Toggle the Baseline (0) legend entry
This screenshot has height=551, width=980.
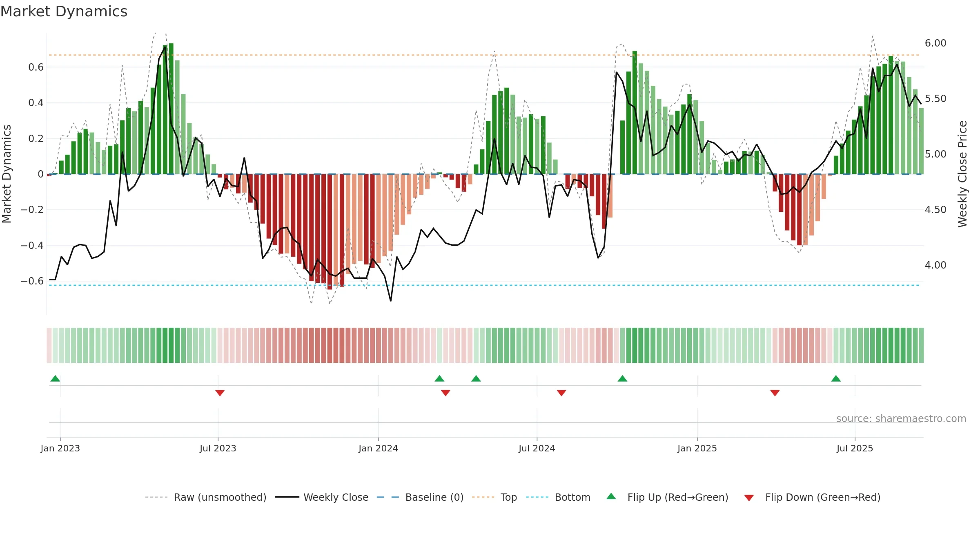[x=420, y=497]
